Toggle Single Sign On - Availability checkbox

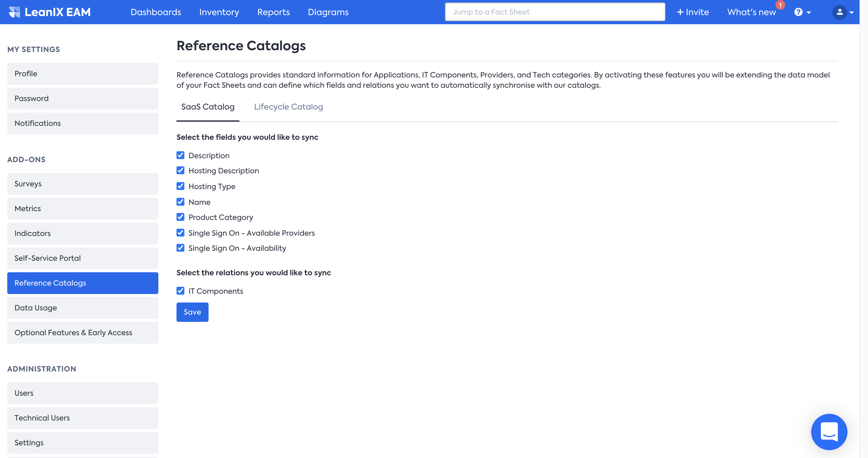point(180,248)
